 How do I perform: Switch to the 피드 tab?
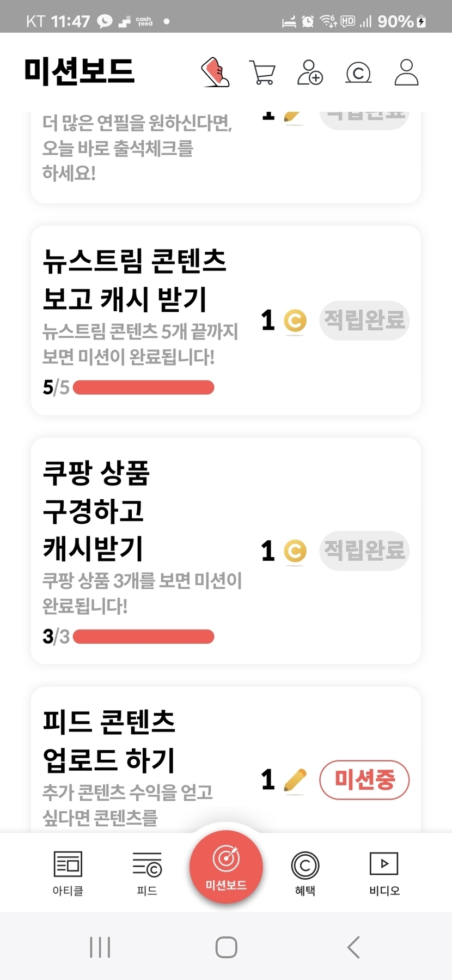[147, 873]
